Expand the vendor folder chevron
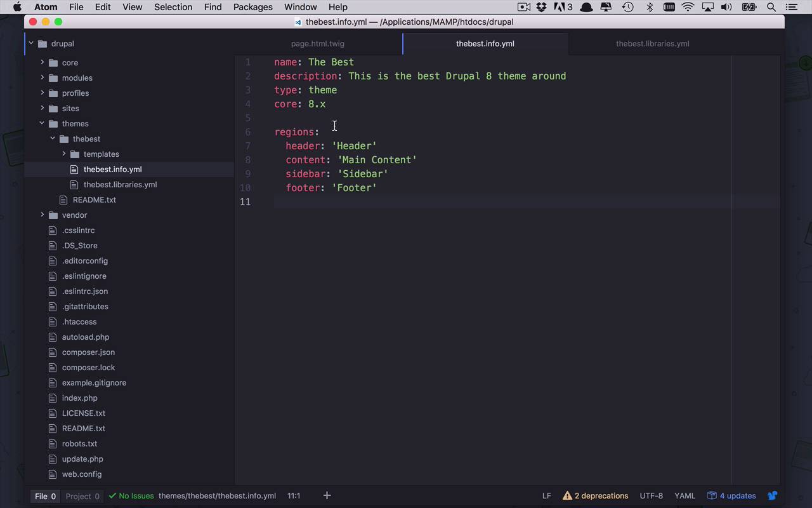Screen dimensions: 812x508 pos(43,215)
